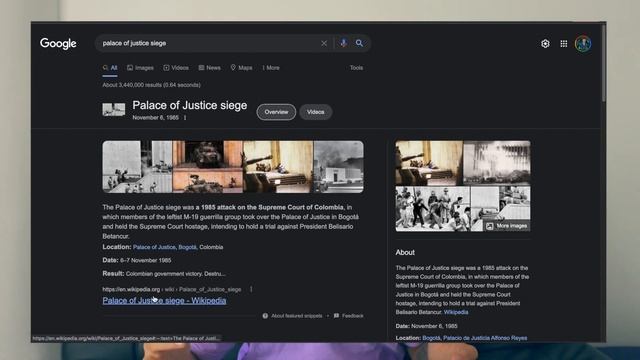Select the Overview chip
This screenshot has height=360, width=640.
pos(276,112)
